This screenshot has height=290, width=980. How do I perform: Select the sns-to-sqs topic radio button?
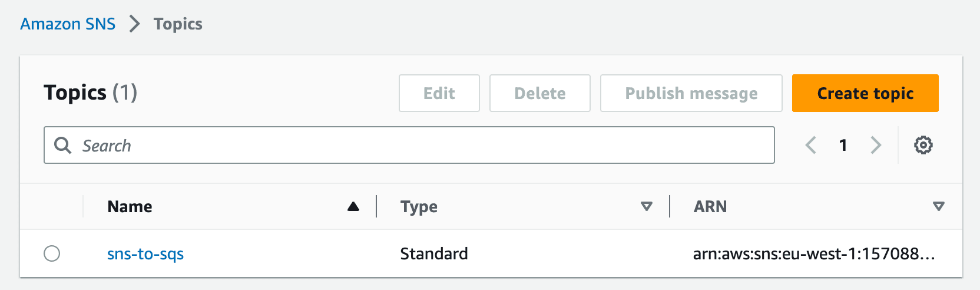click(x=52, y=253)
